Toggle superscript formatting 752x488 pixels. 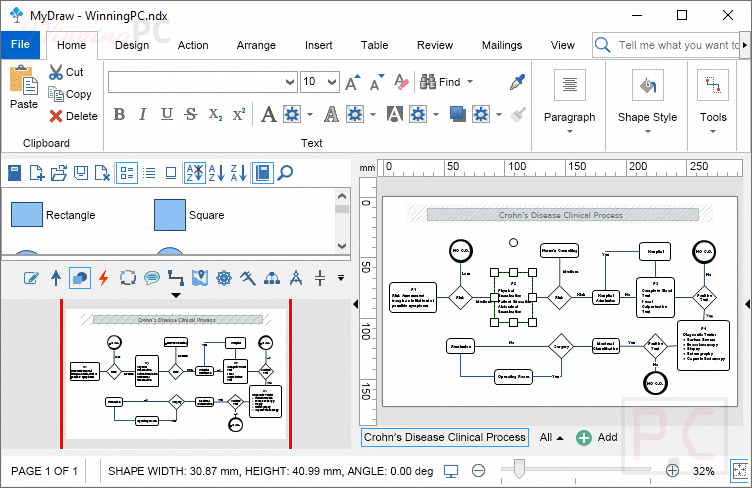(239, 114)
